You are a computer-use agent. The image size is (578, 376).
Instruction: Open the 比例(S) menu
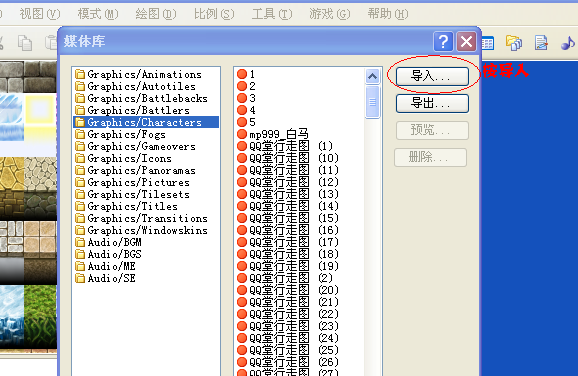pos(214,14)
